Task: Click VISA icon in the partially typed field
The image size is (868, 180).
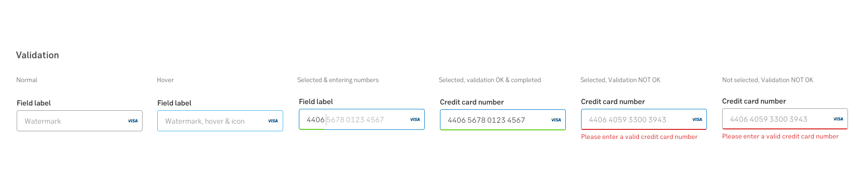Action: [415, 119]
